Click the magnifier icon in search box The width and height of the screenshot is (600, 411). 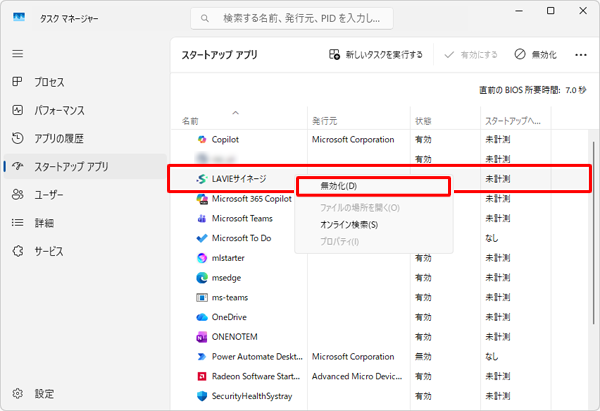205,18
